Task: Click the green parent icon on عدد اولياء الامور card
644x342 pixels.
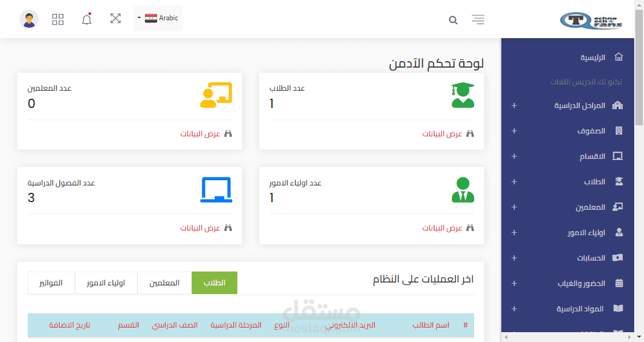Action: tap(463, 189)
